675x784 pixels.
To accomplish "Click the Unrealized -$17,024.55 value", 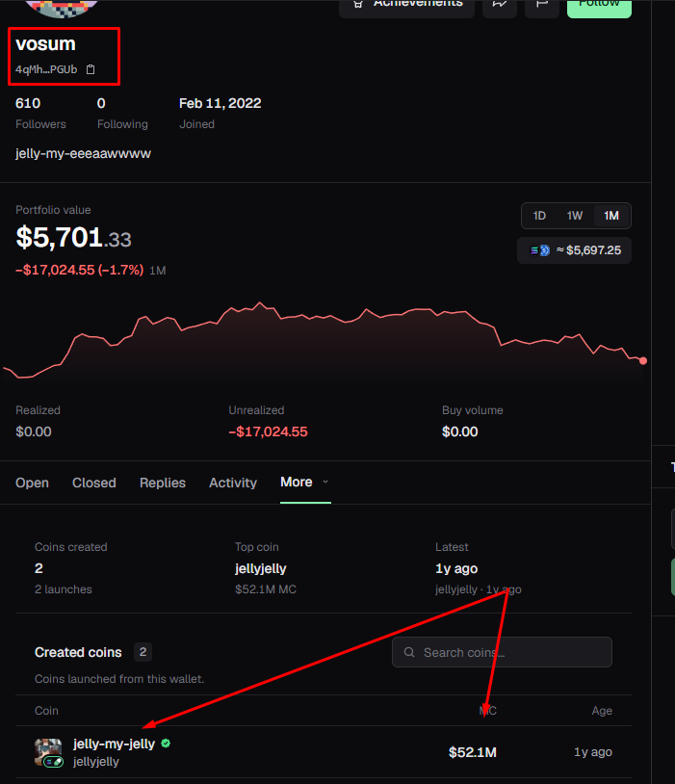I will [268, 432].
